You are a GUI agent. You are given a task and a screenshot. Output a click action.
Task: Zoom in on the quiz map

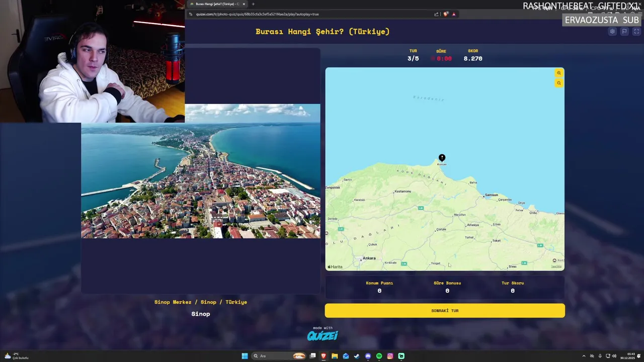click(559, 73)
